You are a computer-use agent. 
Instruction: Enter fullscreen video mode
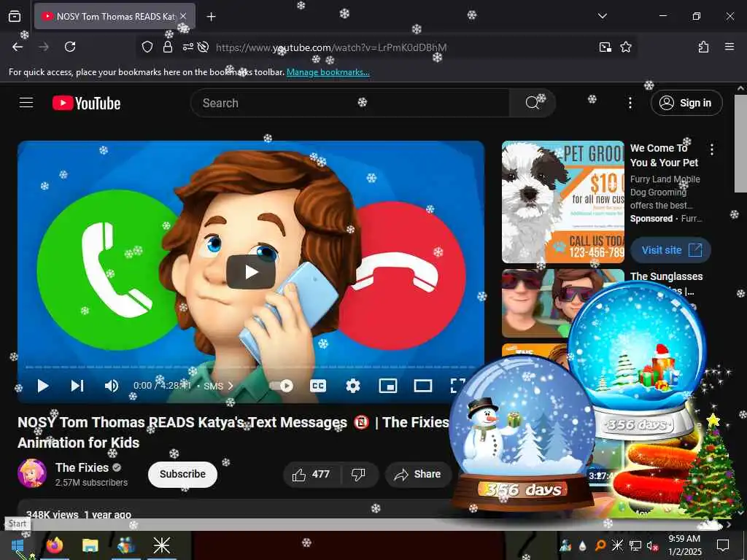click(x=457, y=386)
